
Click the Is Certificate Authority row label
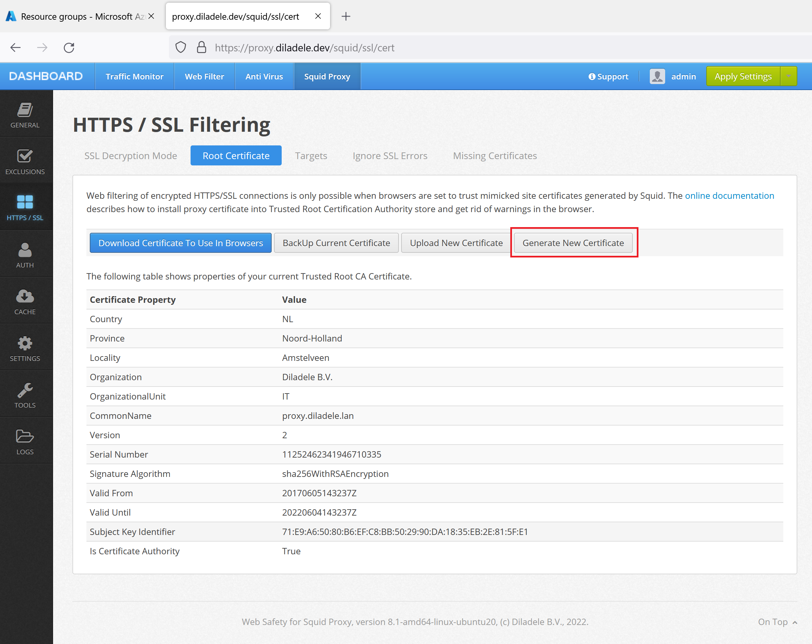click(x=134, y=551)
